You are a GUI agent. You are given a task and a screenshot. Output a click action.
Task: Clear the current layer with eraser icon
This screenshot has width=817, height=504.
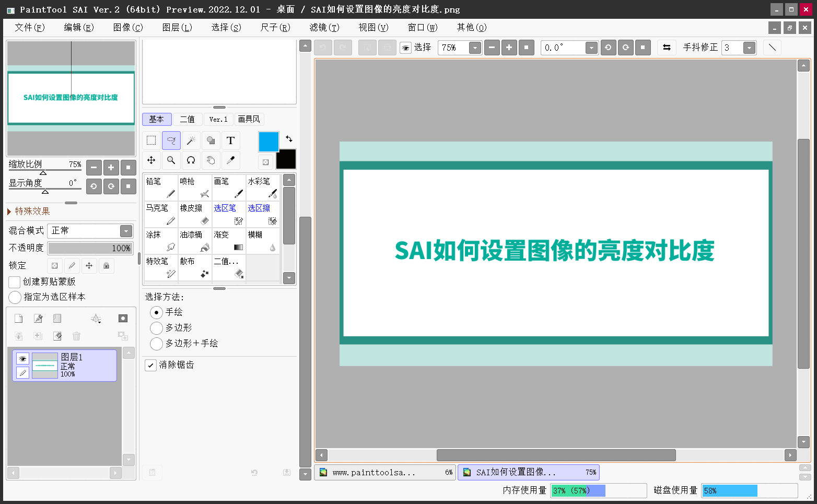click(x=57, y=336)
